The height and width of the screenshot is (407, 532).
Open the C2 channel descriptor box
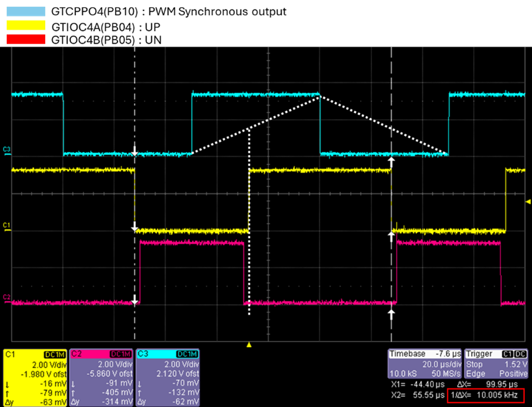click(x=101, y=377)
